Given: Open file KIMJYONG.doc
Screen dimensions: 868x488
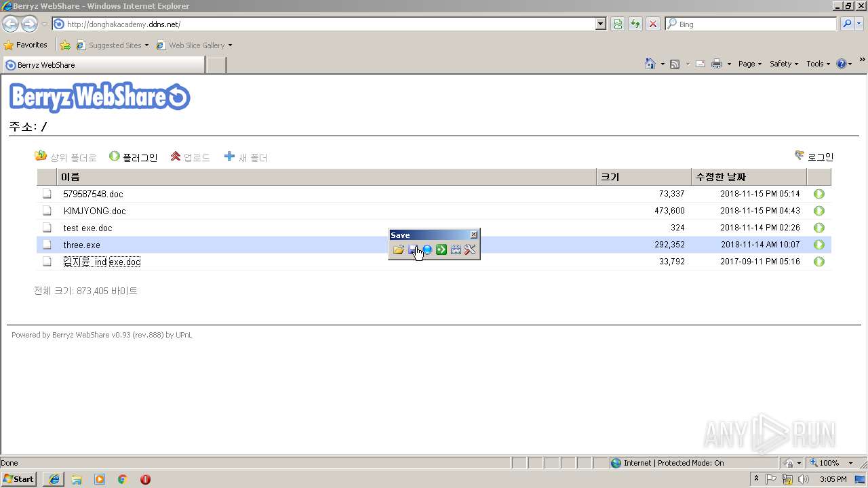Looking at the screenshot, I should pos(94,211).
